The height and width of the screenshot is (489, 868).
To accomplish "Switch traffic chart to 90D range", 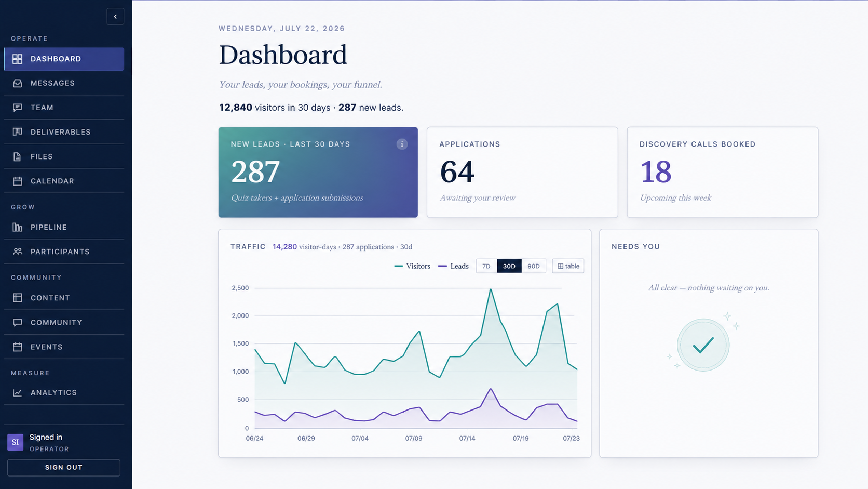I will click(x=534, y=266).
